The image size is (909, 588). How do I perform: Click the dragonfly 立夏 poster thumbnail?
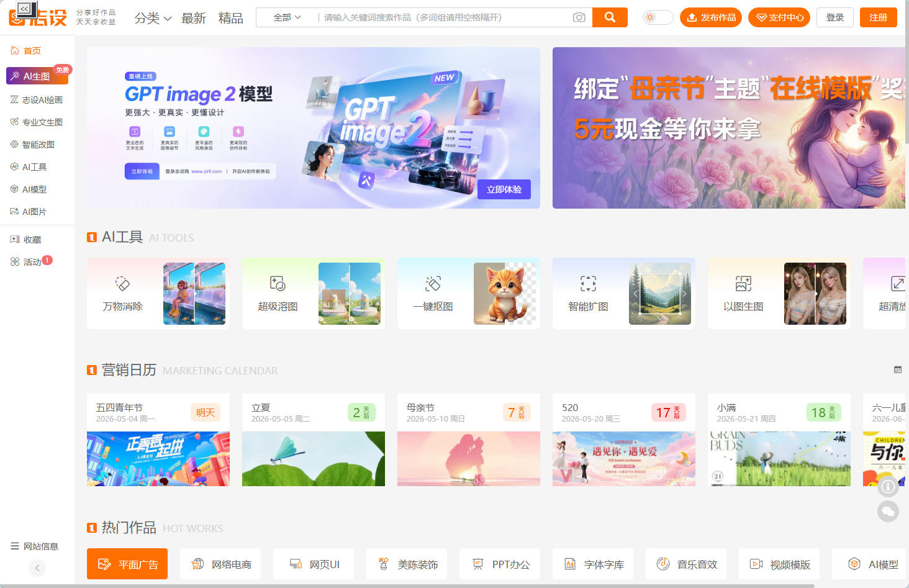(x=314, y=459)
